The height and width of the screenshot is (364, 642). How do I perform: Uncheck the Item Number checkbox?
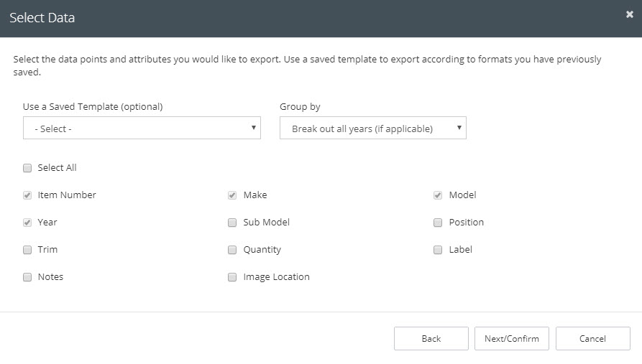tap(27, 195)
